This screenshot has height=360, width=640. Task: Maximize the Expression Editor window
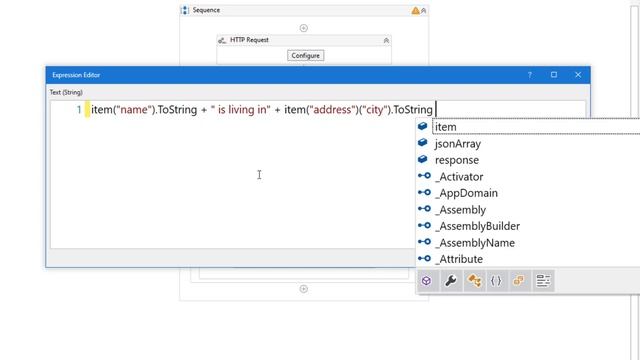tap(554, 75)
